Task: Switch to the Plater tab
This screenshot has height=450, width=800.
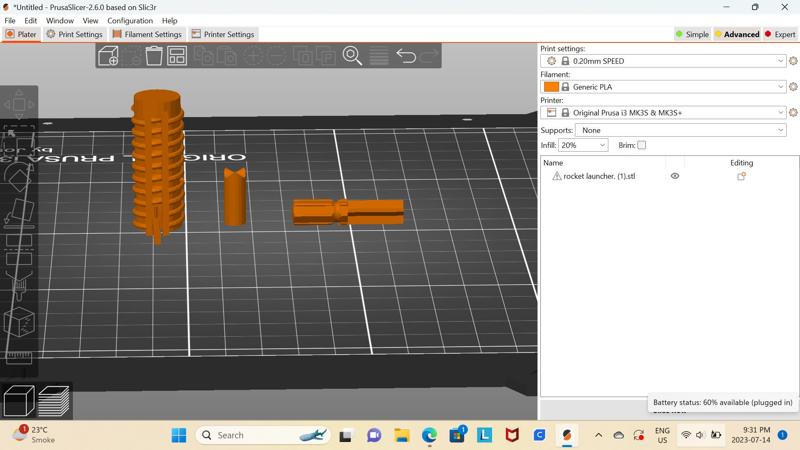Action: [21, 34]
